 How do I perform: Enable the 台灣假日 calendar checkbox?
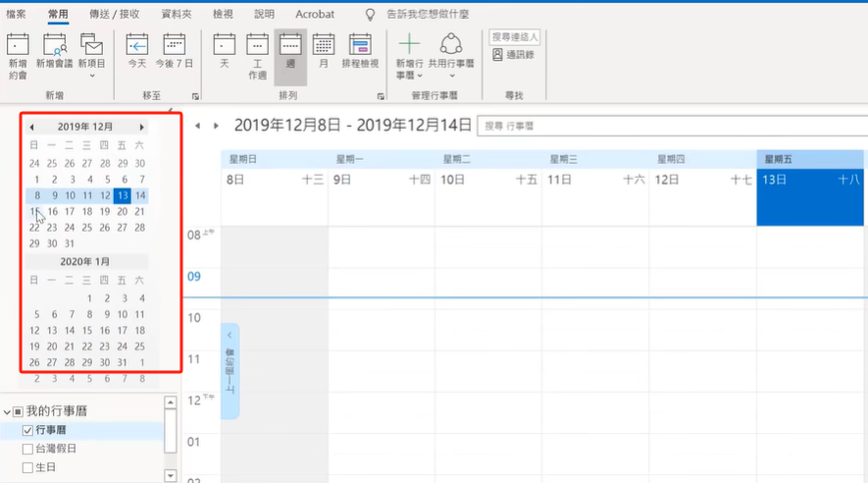(27, 449)
